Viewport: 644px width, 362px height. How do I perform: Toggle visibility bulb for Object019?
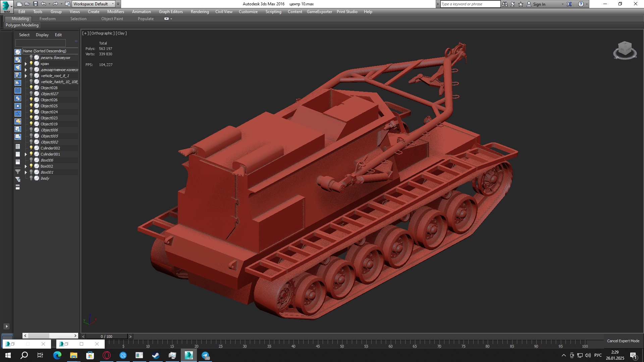pos(31,124)
